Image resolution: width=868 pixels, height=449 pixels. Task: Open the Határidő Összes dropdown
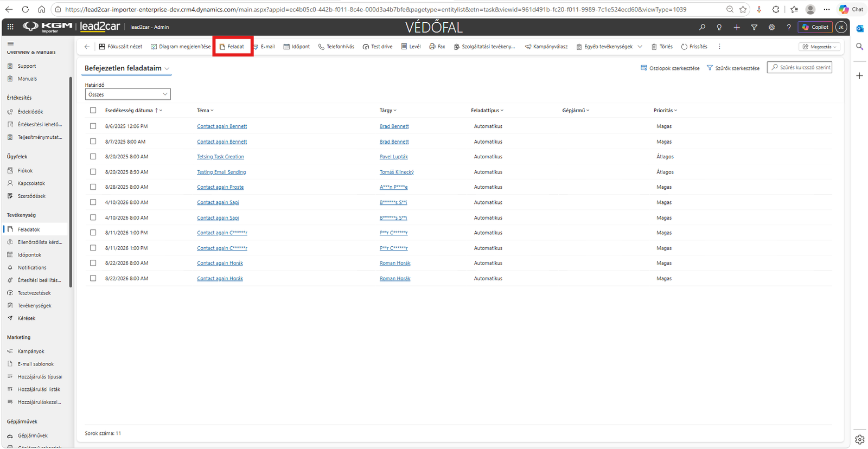[x=127, y=94]
